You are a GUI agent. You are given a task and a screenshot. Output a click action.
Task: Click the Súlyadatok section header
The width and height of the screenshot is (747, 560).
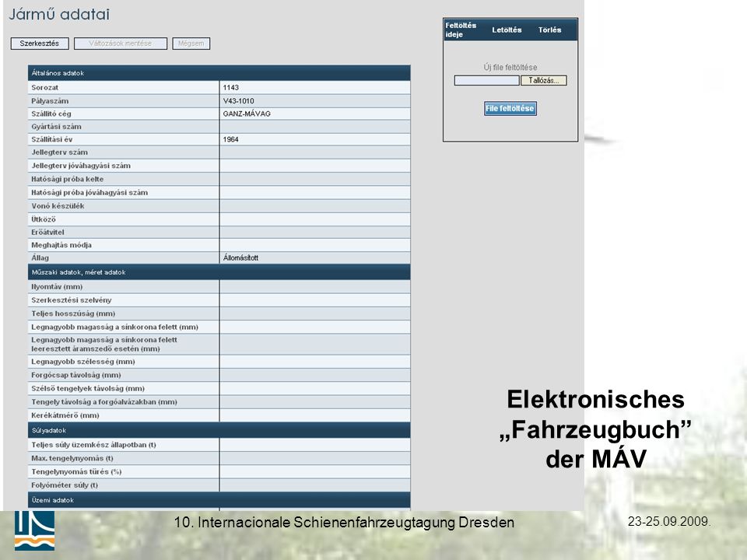(219, 430)
